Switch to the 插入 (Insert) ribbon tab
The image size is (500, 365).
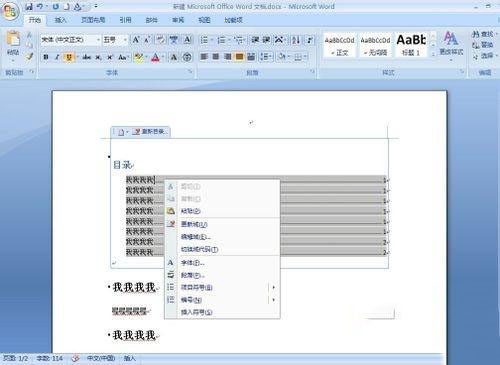pyautogui.click(x=61, y=20)
